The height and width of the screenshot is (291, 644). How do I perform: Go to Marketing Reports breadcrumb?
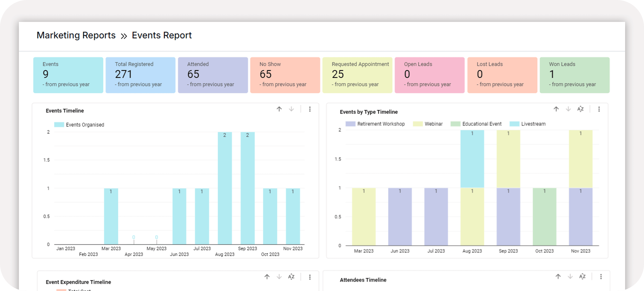point(76,35)
